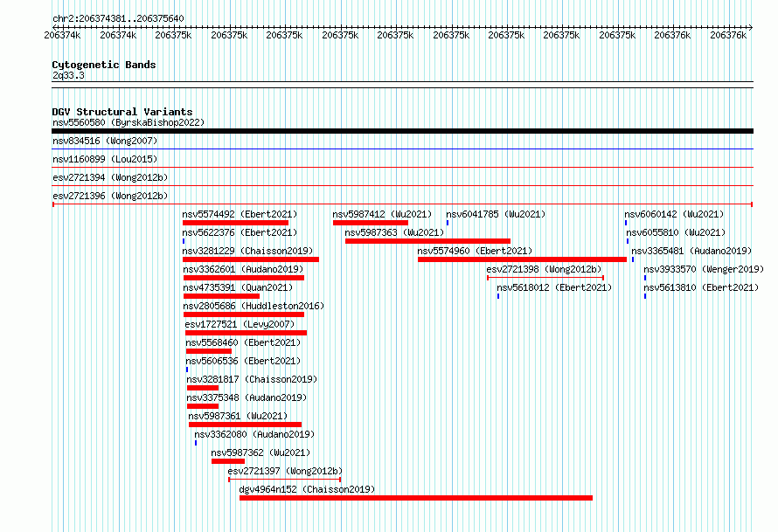Click nsv3281229 (Chaisson2019) label
Viewport: 778px width, 532px height.
247,251
